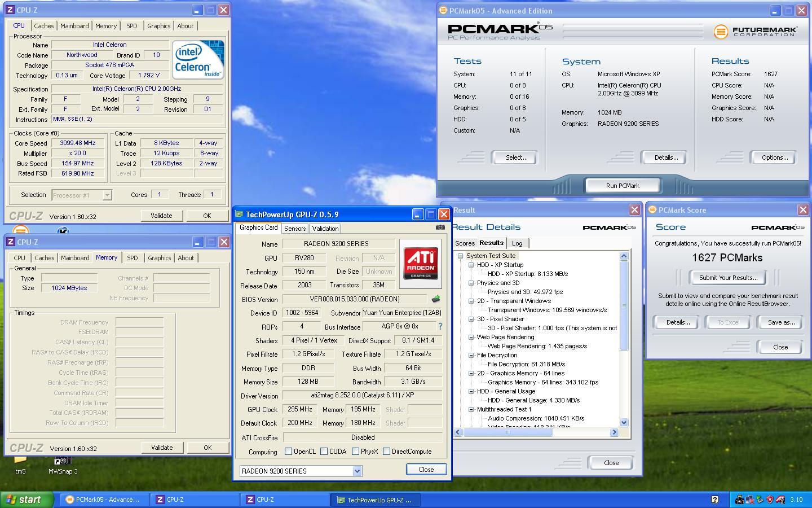Image resolution: width=812 pixels, height=508 pixels.
Task: Collapse the Physics and 3D node
Action: pyautogui.click(x=471, y=283)
